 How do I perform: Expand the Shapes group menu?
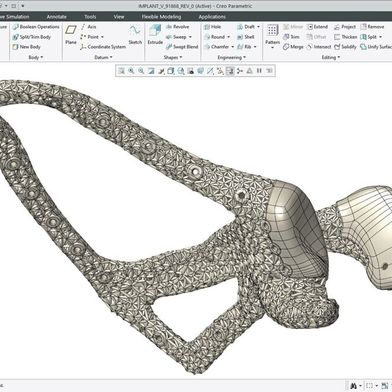coord(173,57)
